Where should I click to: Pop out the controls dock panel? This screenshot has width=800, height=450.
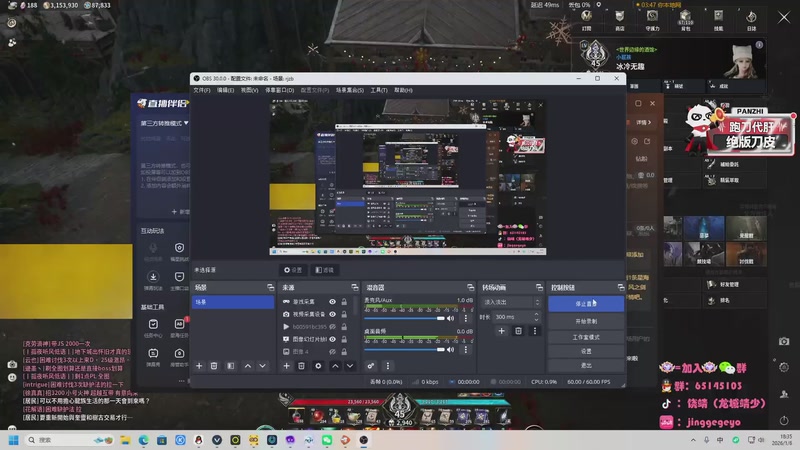click(620, 288)
